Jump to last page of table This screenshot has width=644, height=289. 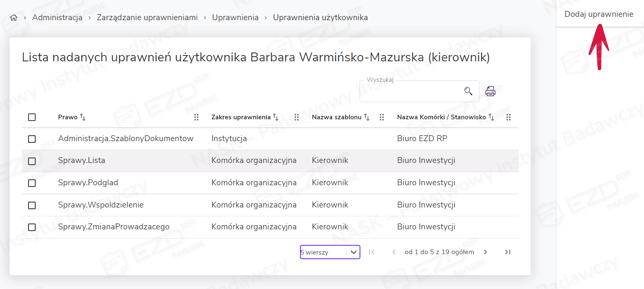pos(508,252)
